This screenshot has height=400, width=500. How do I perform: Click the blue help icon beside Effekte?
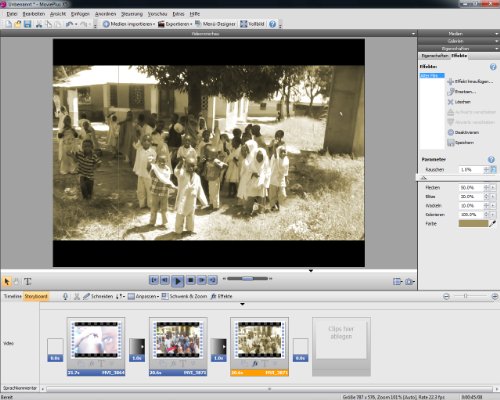[x=493, y=67]
